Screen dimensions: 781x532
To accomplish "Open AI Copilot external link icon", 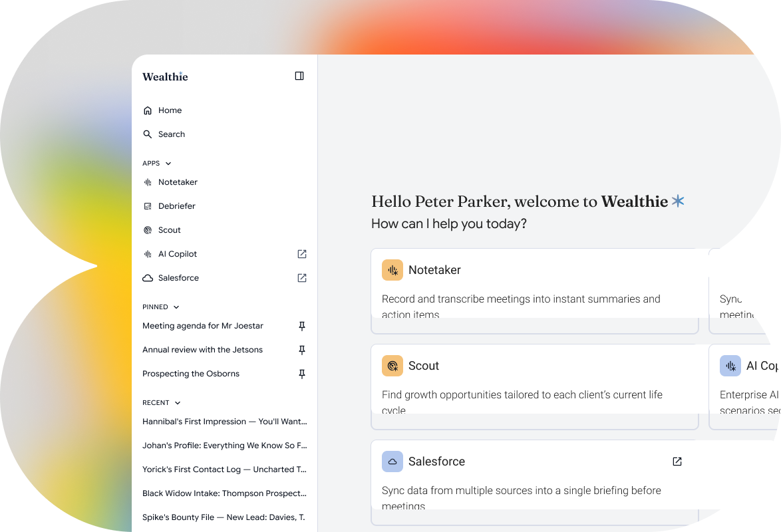I will pos(302,254).
